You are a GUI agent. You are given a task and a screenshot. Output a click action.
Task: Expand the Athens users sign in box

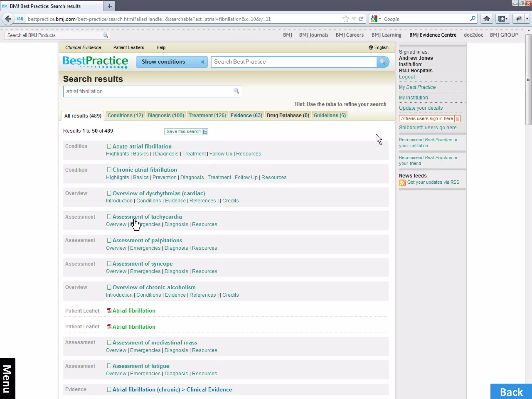click(x=457, y=119)
